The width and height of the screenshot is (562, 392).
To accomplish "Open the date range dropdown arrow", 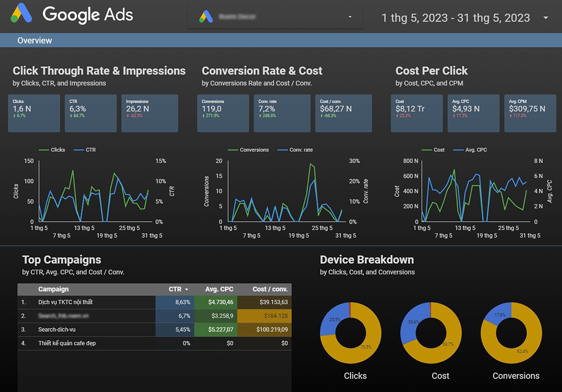I will [546, 18].
